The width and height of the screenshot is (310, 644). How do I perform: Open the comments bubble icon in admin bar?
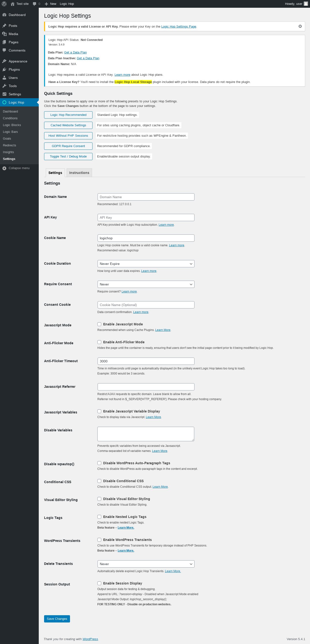(x=35, y=4)
